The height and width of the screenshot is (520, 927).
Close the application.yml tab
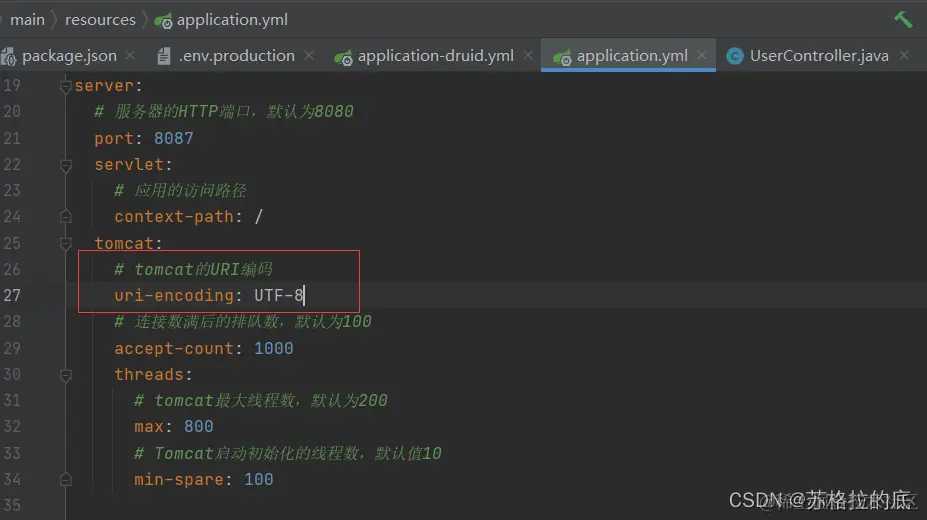(702, 55)
